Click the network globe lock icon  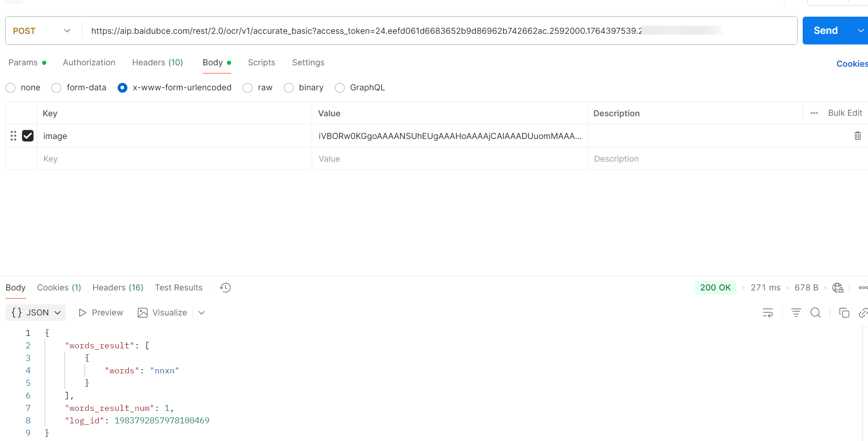coord(838,288)
